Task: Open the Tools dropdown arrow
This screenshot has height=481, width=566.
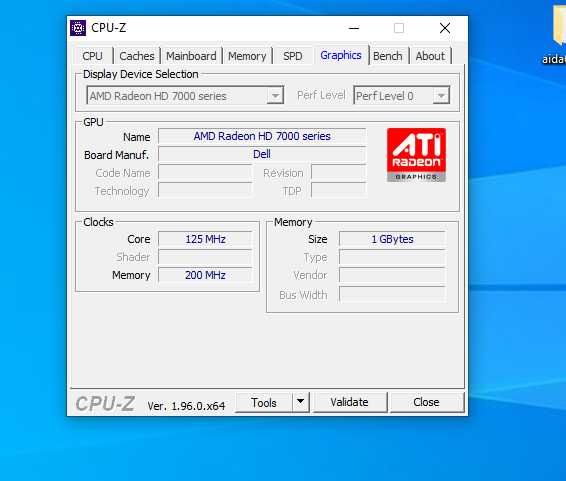Action: click(x=300, y=402)
